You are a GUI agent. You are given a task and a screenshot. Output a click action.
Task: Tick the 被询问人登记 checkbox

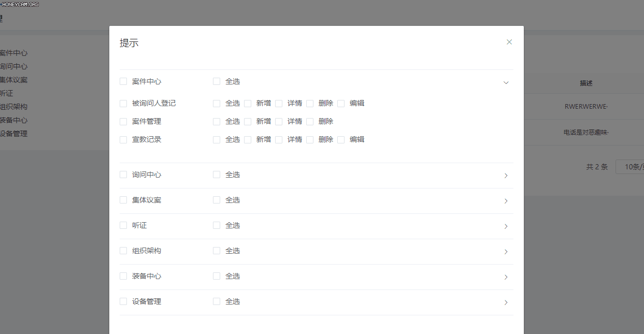click(x=123, y=103)
